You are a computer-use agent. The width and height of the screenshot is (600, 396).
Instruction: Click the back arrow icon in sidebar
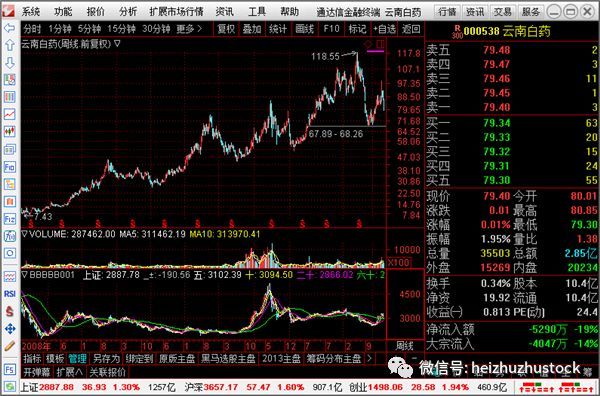tap(9, 28)
